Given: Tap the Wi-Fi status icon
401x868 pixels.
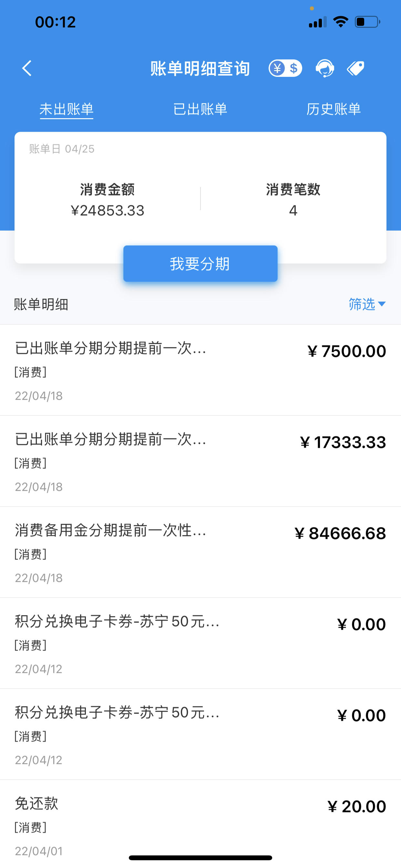Looking at the screenshot, I should 340,22.
